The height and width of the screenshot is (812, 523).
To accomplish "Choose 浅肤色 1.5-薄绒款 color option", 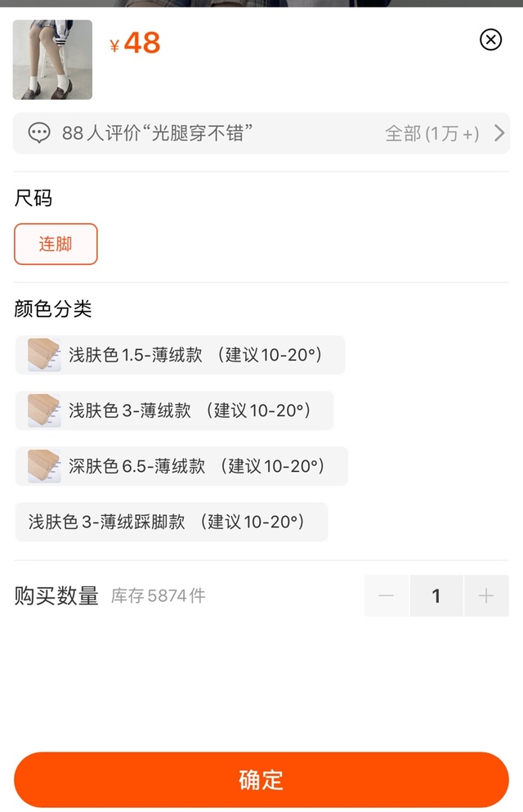I will click(x=194, y=355).
